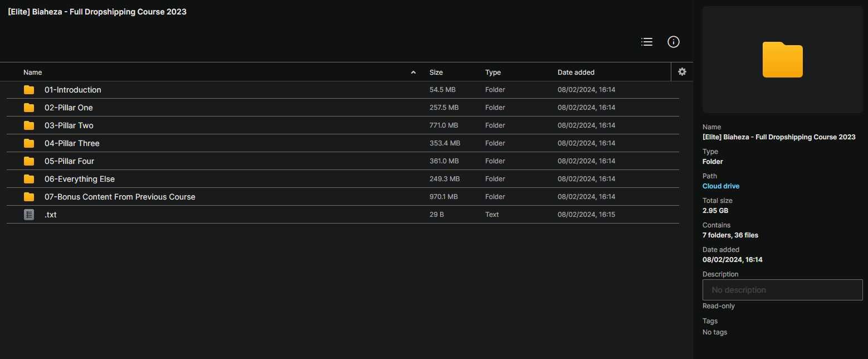Select 06-Everything Else folder name
Screen dimensions: 868x359
[x=80, y=179]
